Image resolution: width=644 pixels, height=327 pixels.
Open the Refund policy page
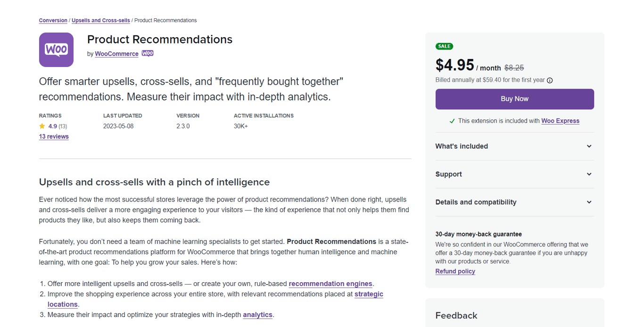455,271
